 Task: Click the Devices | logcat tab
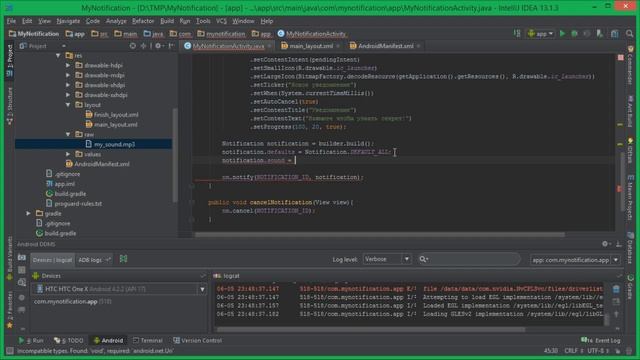[52, 260]
